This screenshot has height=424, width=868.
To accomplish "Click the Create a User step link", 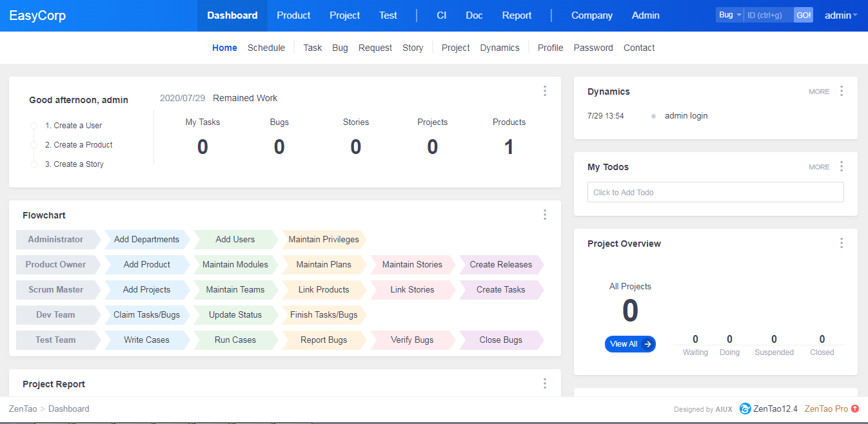I will point(74,126).
